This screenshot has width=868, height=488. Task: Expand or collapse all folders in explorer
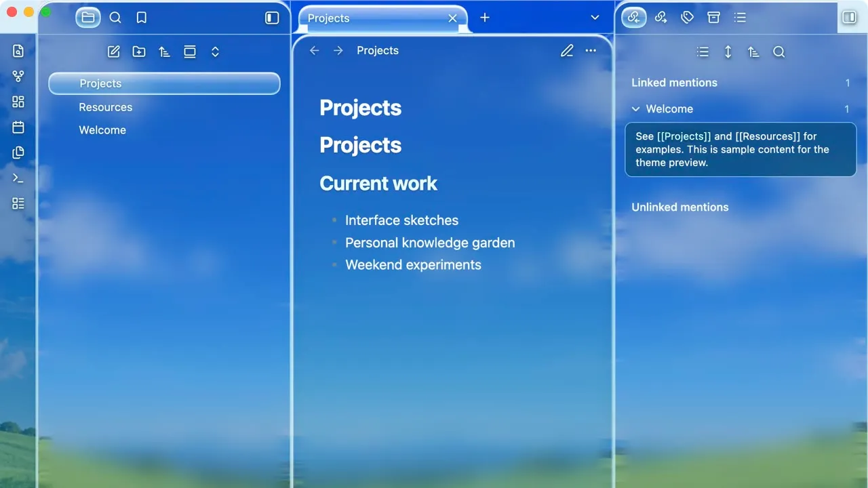(215, 52)
